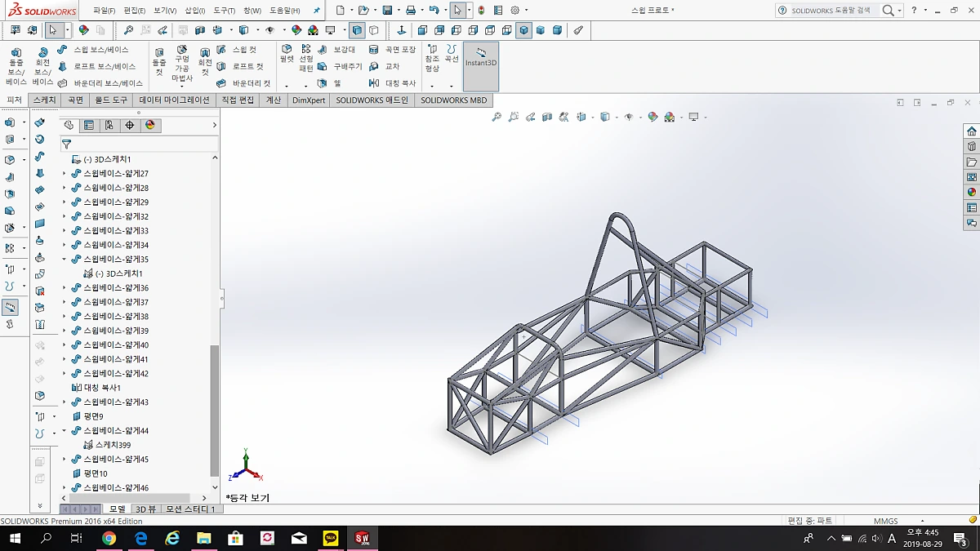This screenshot has width=980, height=551.
Task: Open Chrome from the Windows taskbar
Action: (x=109, y=538)
